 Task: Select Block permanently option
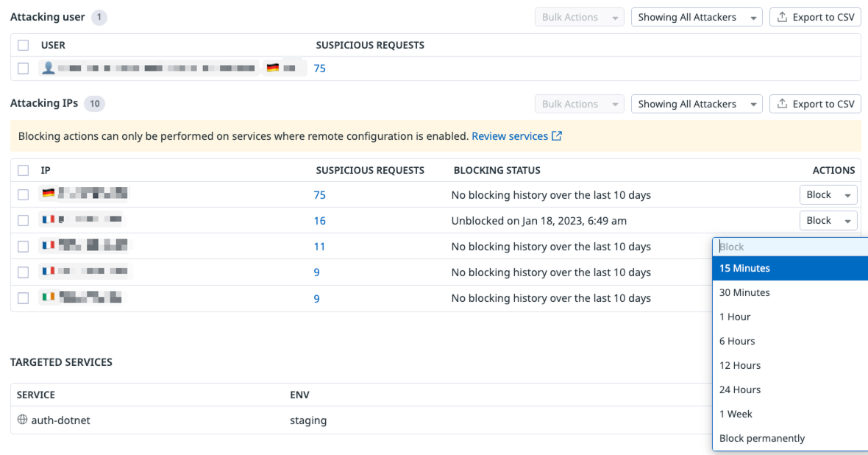762,438
